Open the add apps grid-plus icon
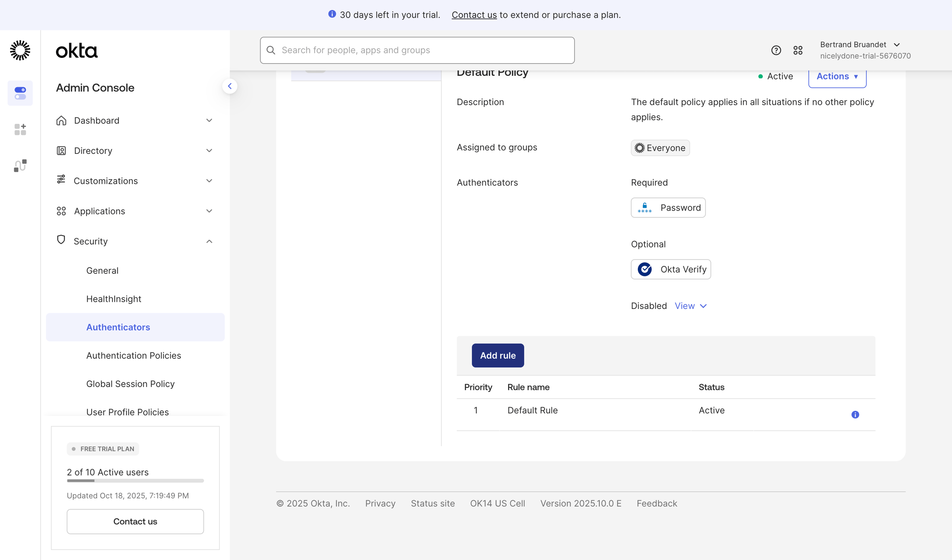This screenshot has width=952, height=560. coord(20,129)
